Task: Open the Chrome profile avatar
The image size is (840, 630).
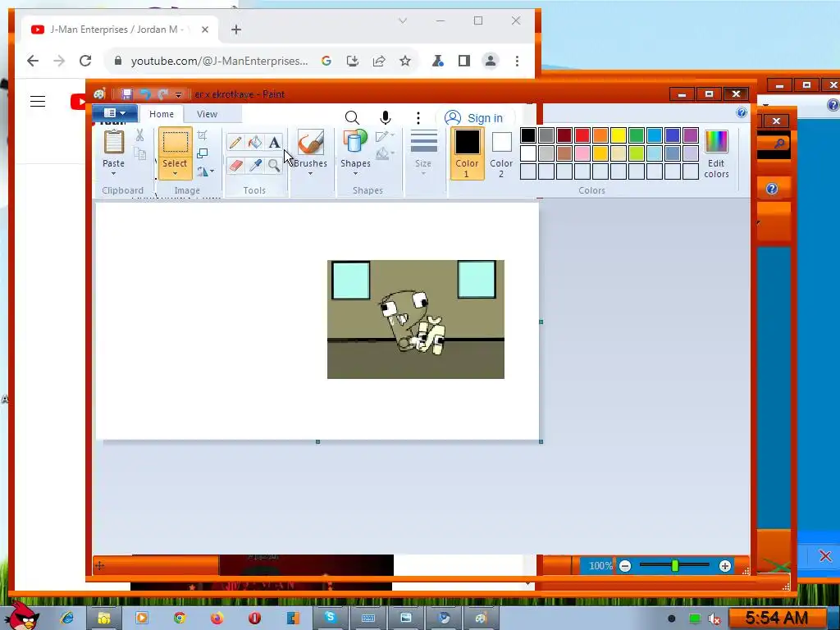Action: click(491, 61)
